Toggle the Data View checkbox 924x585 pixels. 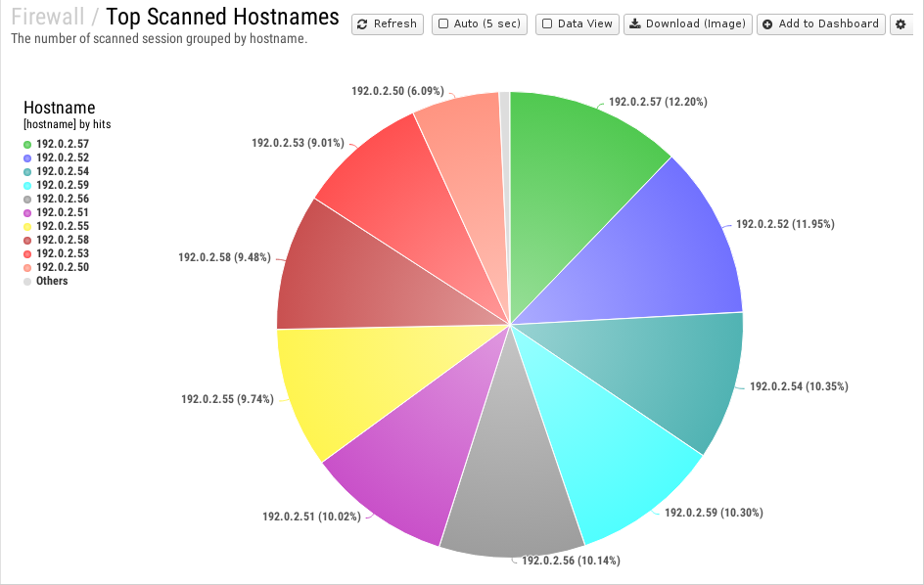click(547, 24)
